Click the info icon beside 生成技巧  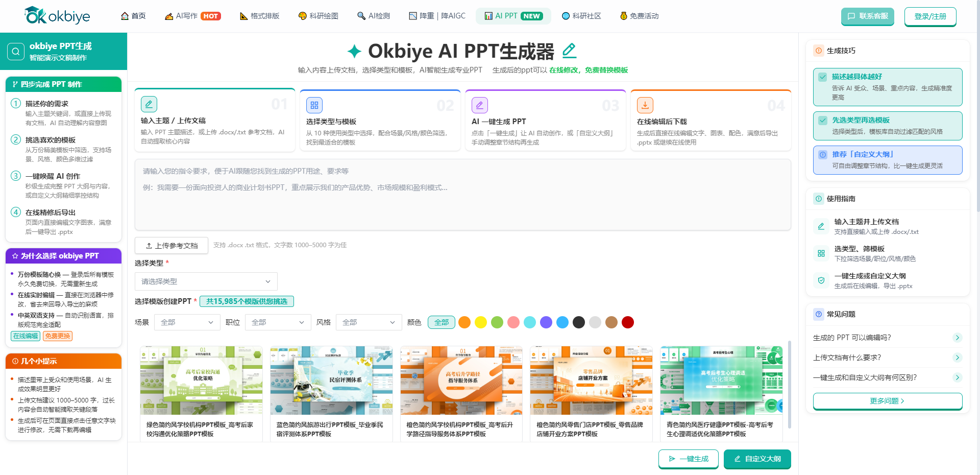(x=819, y=51)
